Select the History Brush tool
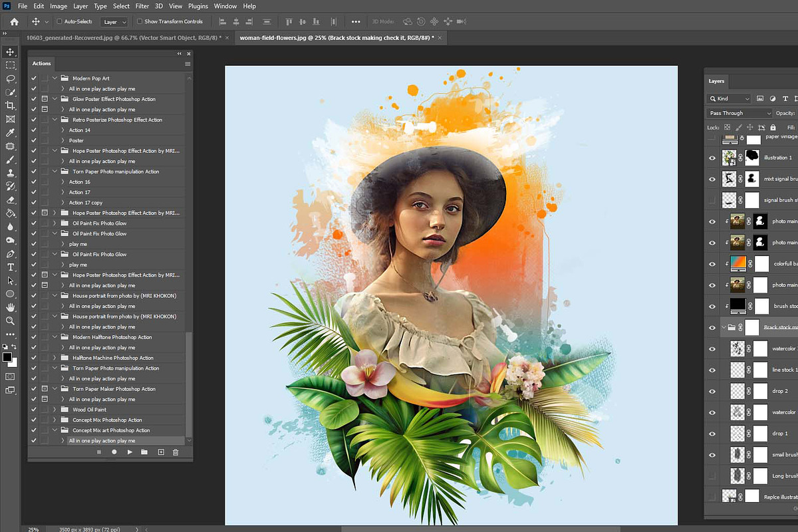The image size is (798, 532). (10, 186)
